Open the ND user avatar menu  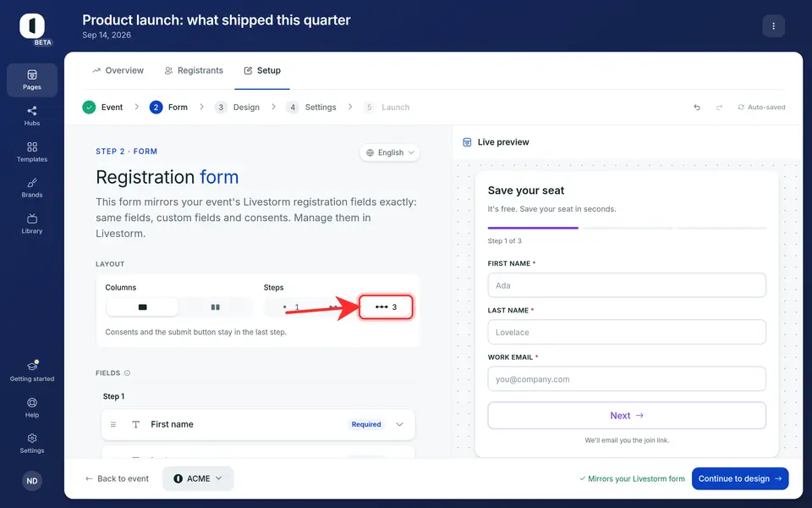32,481
